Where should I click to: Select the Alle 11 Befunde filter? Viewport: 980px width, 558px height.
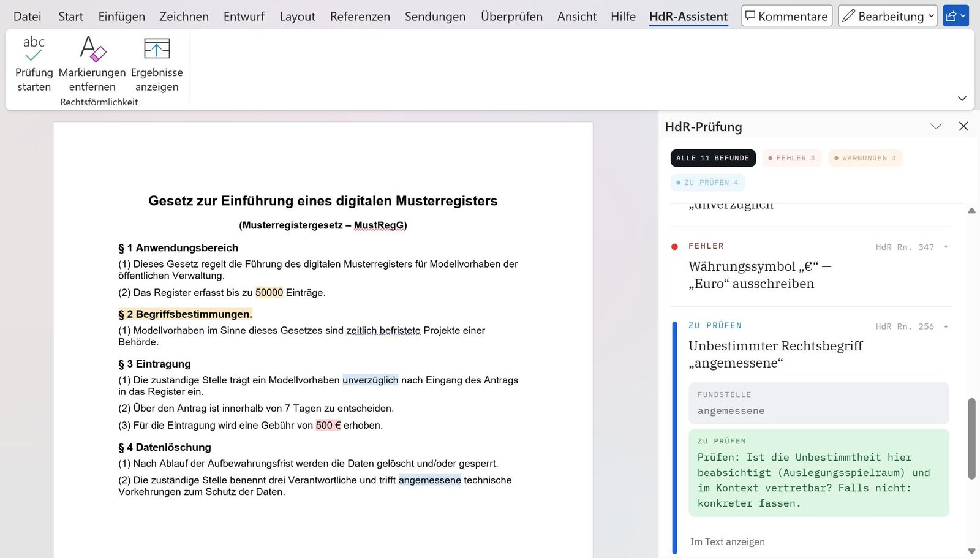click(x=713, y=158)
